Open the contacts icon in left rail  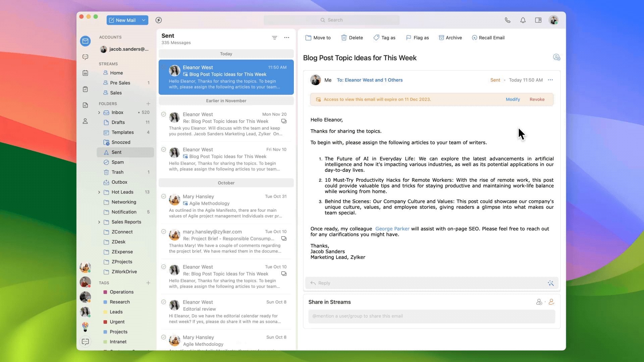(85, 121)
